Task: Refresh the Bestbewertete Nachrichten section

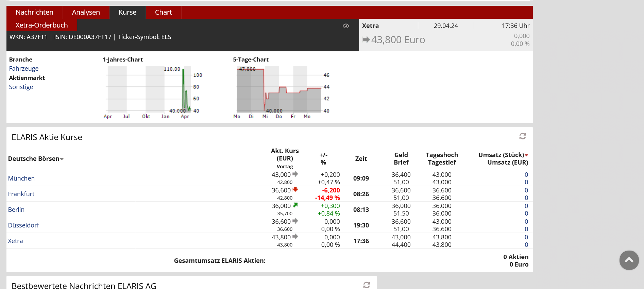Action: point(367,285)
